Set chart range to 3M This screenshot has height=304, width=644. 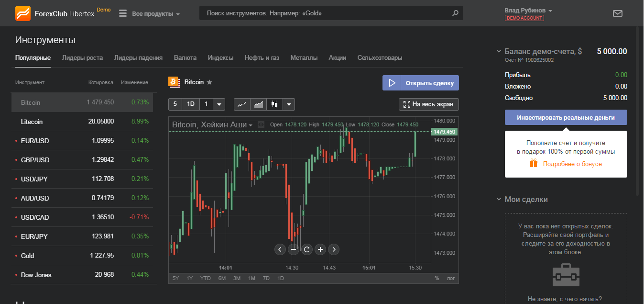pyautogui.click(x=237, y=278)
